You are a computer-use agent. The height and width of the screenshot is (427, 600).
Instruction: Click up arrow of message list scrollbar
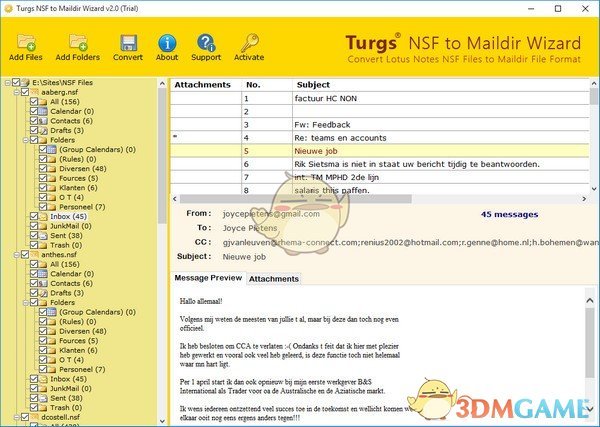pos(593,83)
